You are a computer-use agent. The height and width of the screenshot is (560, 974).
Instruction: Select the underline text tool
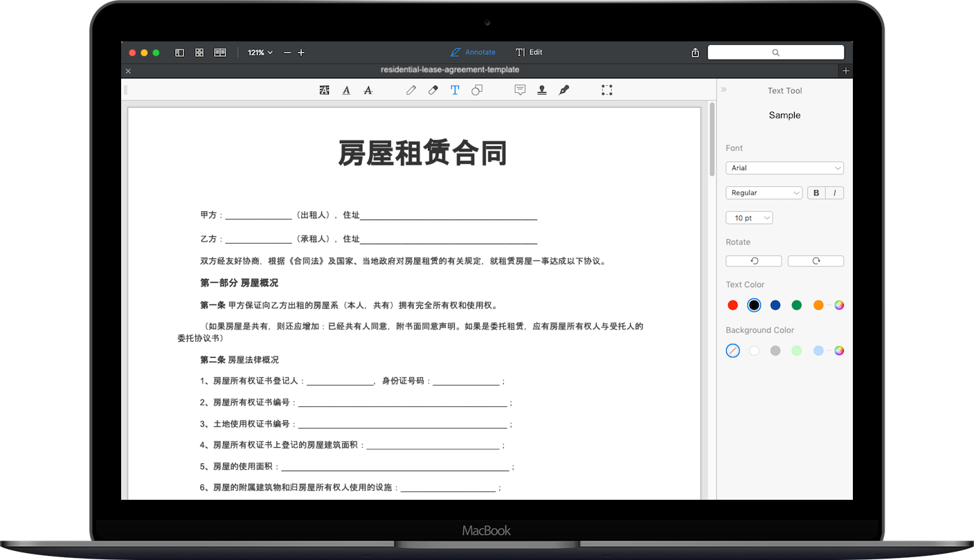[346, 90]
